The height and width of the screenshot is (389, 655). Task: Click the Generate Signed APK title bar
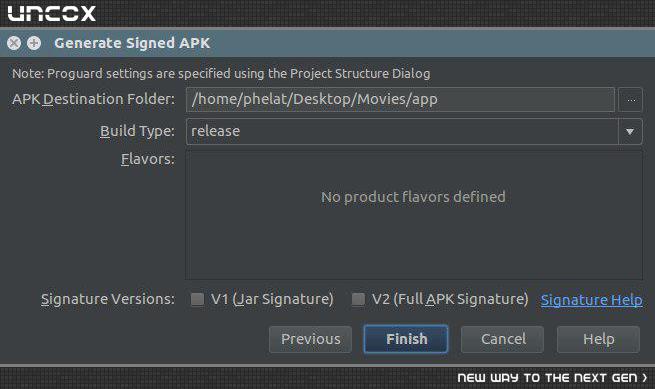coord(328,43)
